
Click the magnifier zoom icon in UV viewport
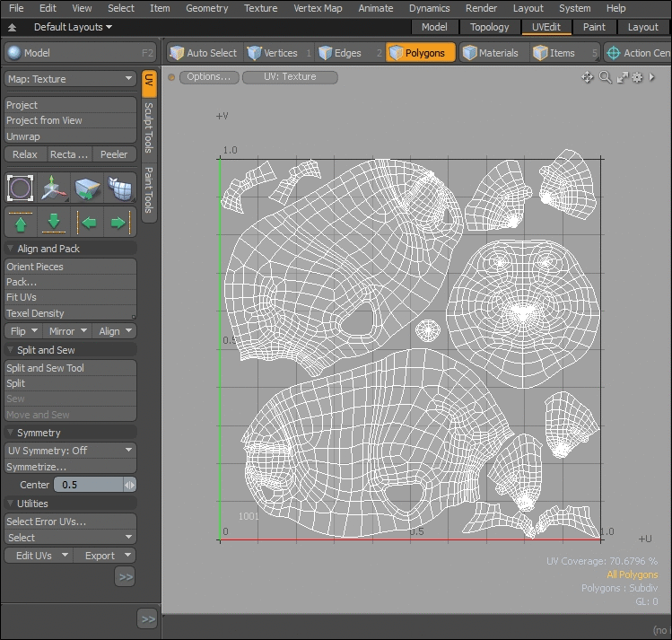(606, 77)
